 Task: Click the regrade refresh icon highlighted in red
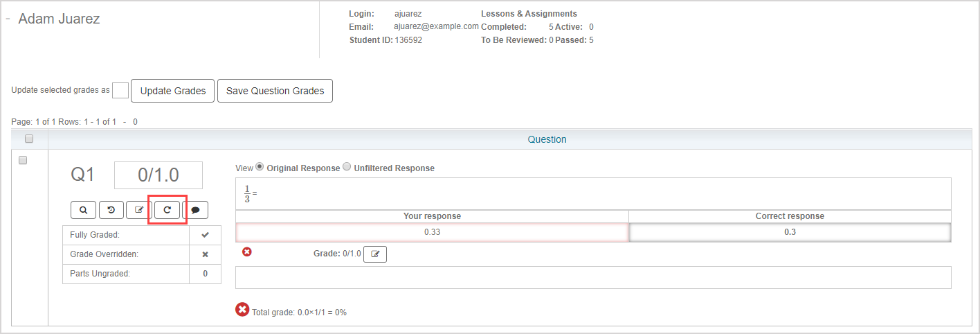167,210
